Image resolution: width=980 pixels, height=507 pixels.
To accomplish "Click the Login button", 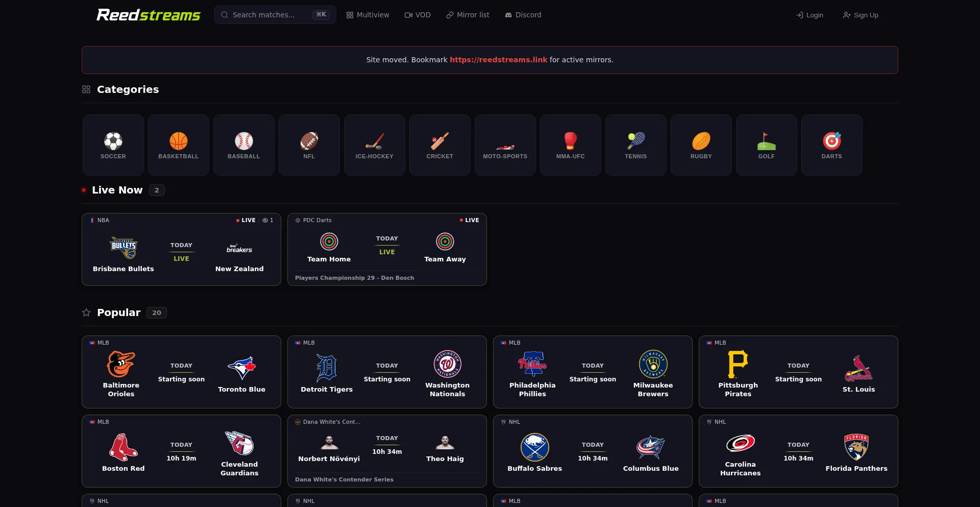I will point(810,15).
